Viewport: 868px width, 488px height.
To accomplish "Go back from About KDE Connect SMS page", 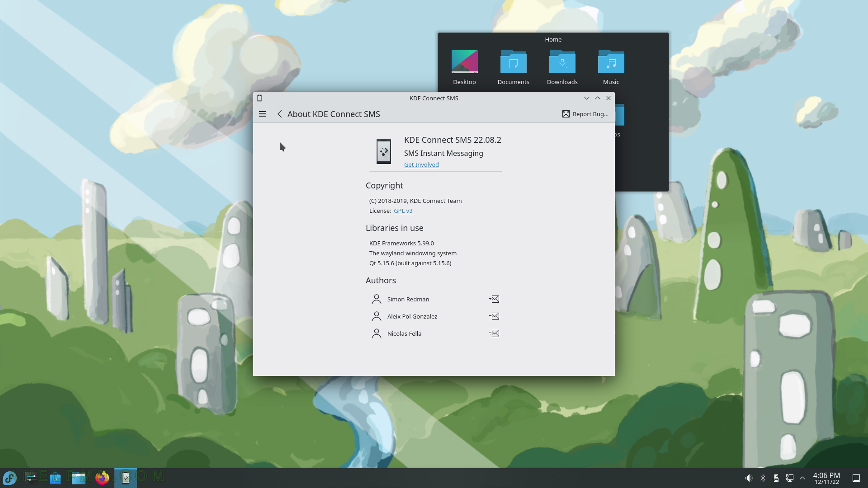I will point(280,114).
